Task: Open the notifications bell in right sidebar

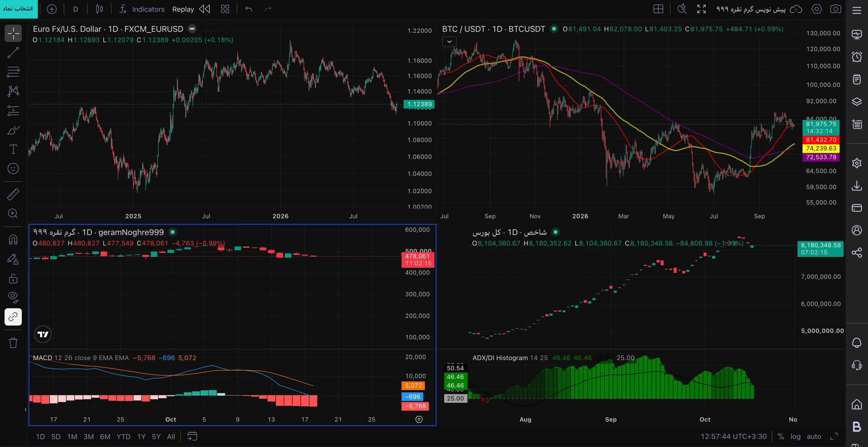Action: [x=857, y=343]
